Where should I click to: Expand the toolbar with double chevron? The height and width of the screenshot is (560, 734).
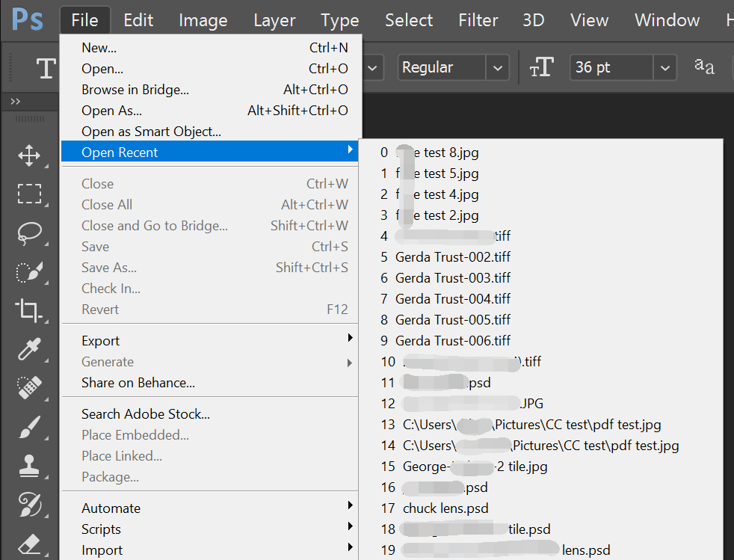point(16,101)
